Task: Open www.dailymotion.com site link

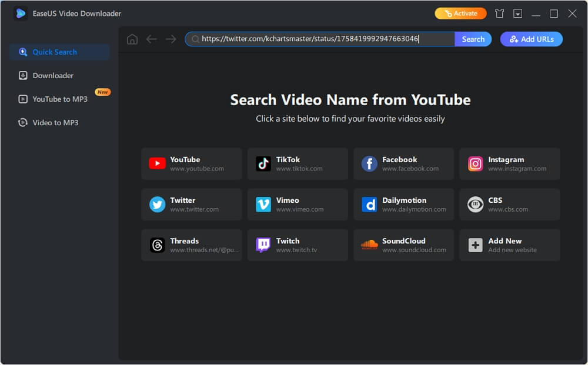Action: (x=414, y=209)
